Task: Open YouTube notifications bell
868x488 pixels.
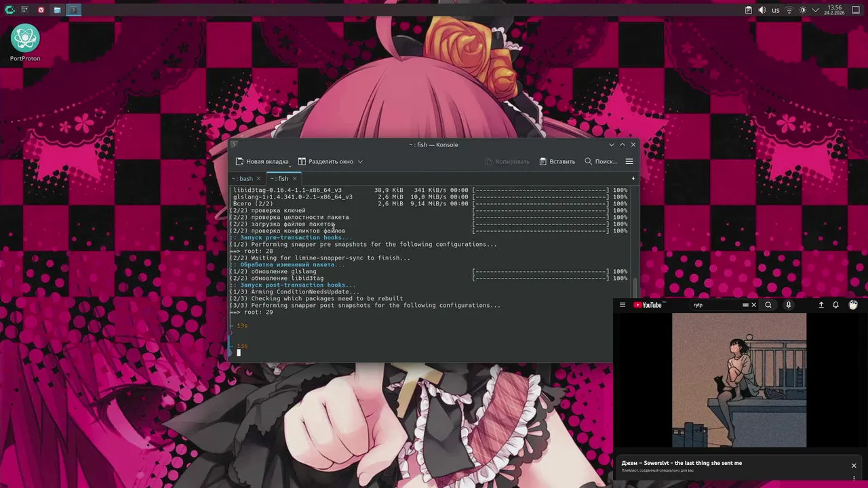Action: 835,305
